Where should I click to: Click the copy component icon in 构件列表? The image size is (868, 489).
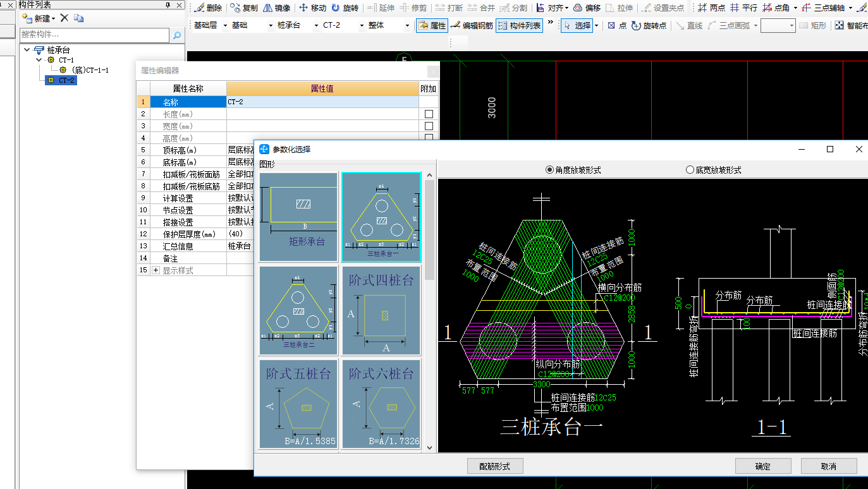coord(78,18)
